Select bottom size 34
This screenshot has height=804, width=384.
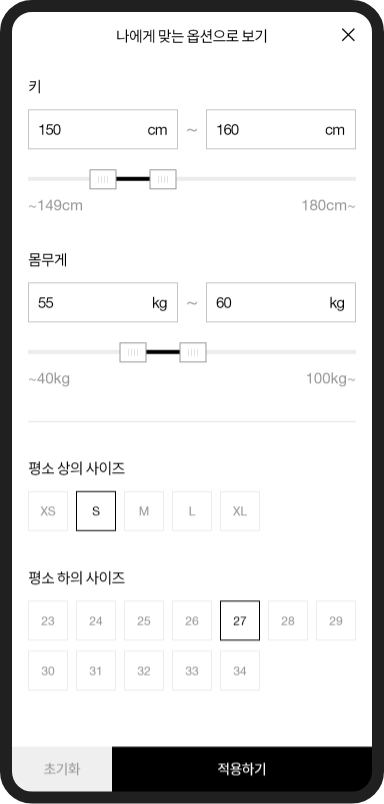pos(240,671)
